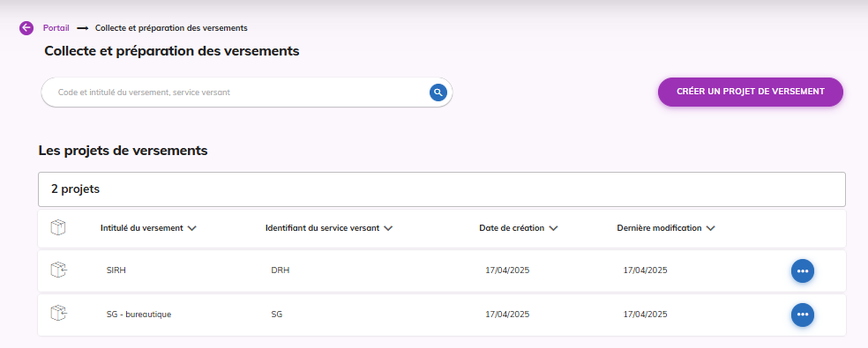Image resolution: width=868 pixels, height=348 pixels.
Task: Click the breadcrumb arrow after Portail
Action: click(x=83, y=27)
